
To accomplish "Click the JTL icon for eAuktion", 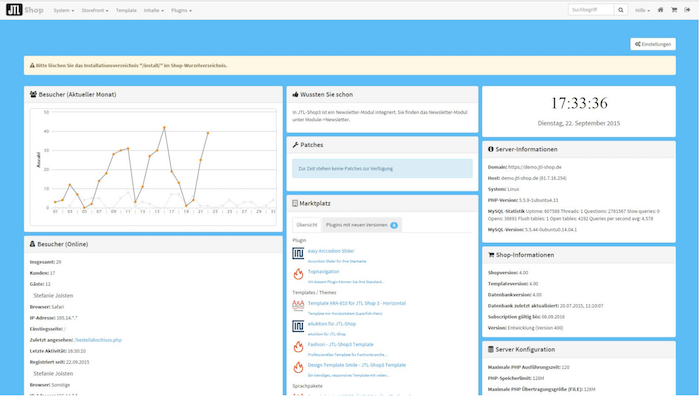I will 298,326.
